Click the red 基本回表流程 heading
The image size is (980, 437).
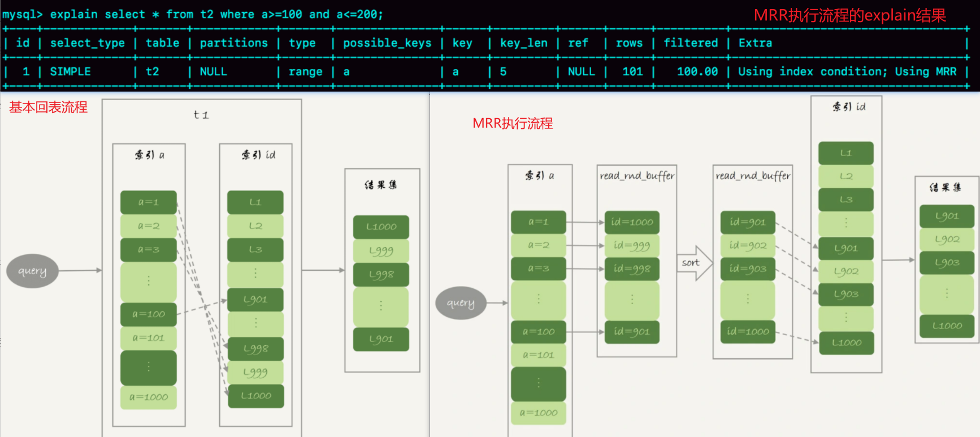pyautogui.click(x=49, y=107)
